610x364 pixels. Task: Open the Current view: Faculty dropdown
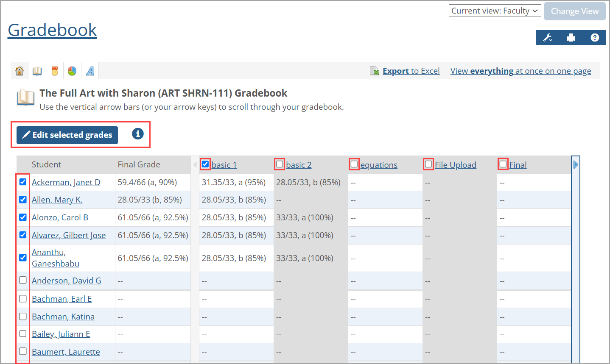(495, 11)
